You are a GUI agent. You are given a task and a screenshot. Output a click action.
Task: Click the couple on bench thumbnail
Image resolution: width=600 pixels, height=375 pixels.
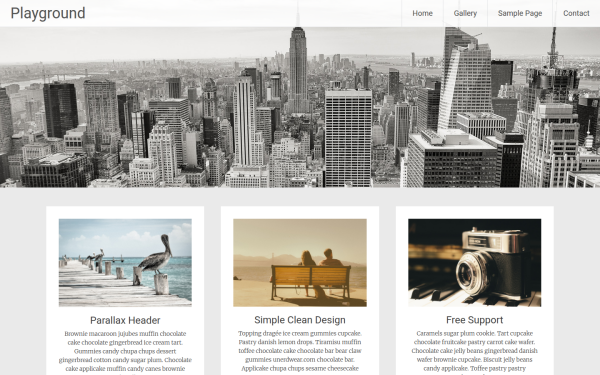point(300,262)
